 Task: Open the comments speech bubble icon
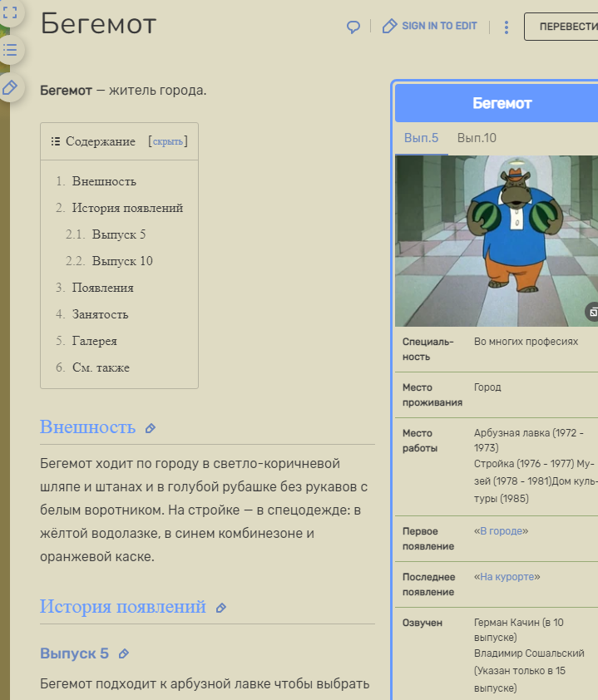click(353, 27)
